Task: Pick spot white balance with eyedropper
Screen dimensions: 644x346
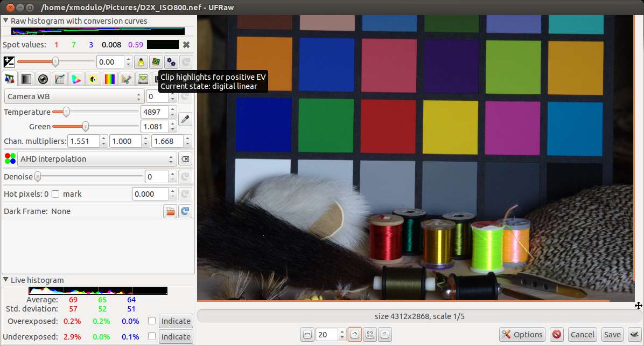Action: coord(185,119)
